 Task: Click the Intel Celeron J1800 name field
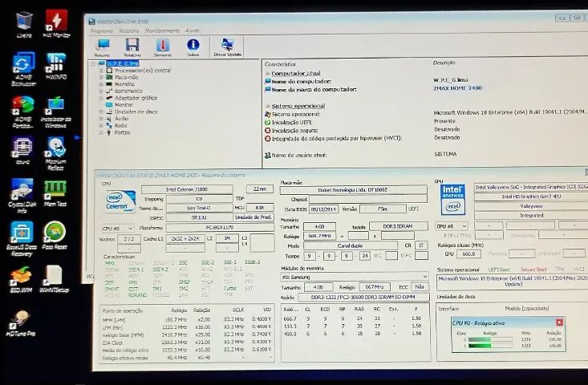(187, 189)
